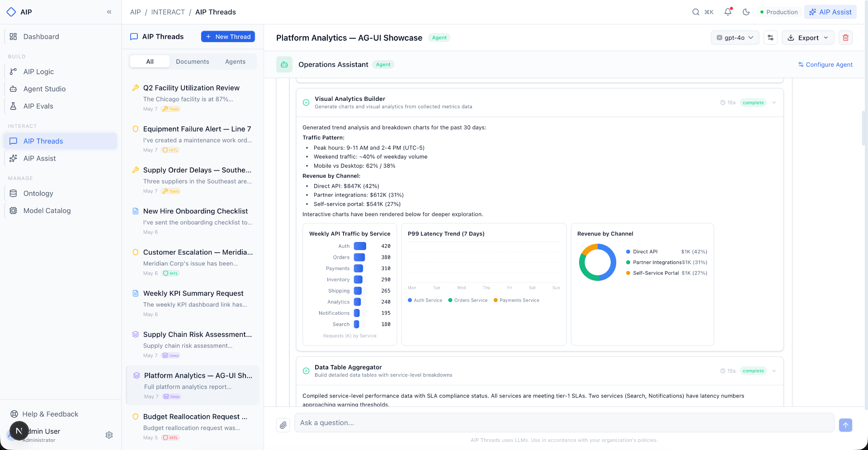Toggle the Payments Service legend series
The image size is (868, 450).
[516, 300]
